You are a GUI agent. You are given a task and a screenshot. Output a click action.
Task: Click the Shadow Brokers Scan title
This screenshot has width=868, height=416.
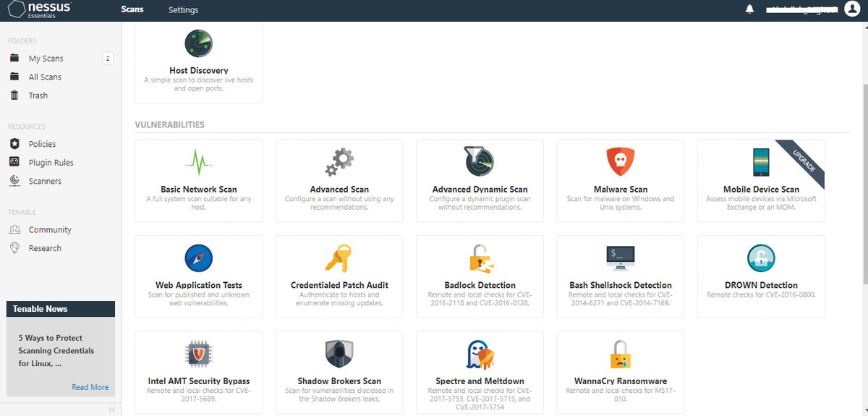coord(339,381)
